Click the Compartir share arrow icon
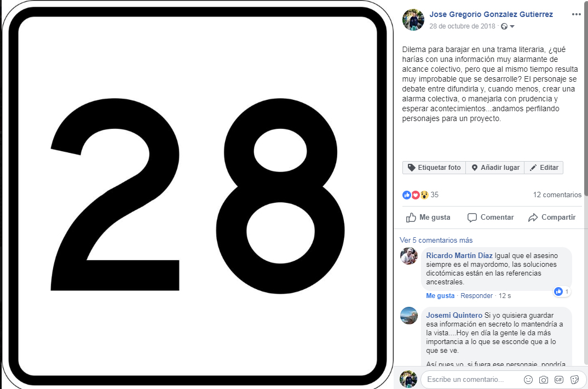 click(x=533, y=218)
